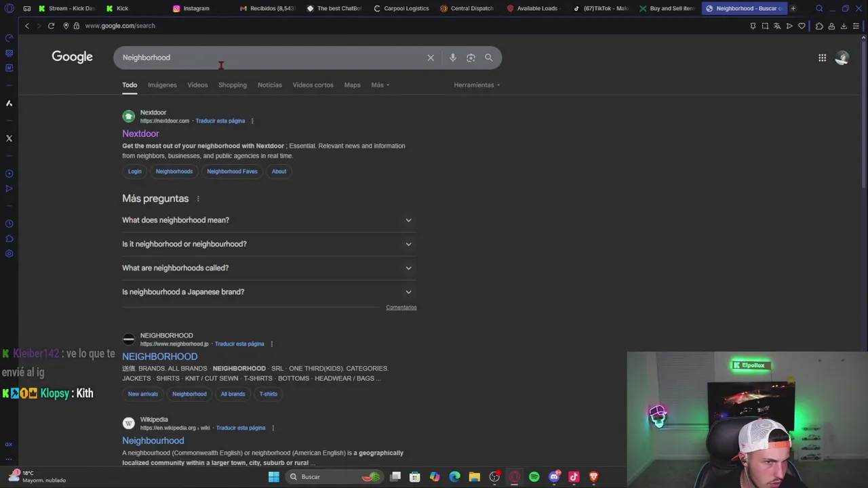Click the magnifier search submit icon
The image size is (868, 488).
point(488,58)
